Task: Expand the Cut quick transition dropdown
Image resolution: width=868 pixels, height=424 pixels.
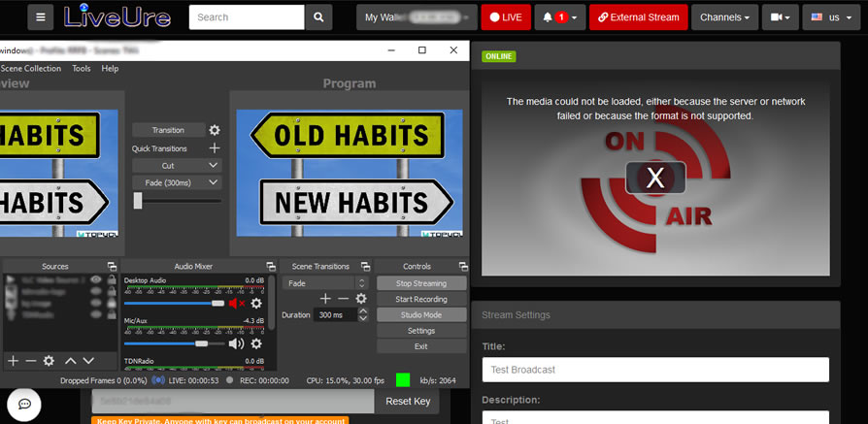Action: click(177, 166)
